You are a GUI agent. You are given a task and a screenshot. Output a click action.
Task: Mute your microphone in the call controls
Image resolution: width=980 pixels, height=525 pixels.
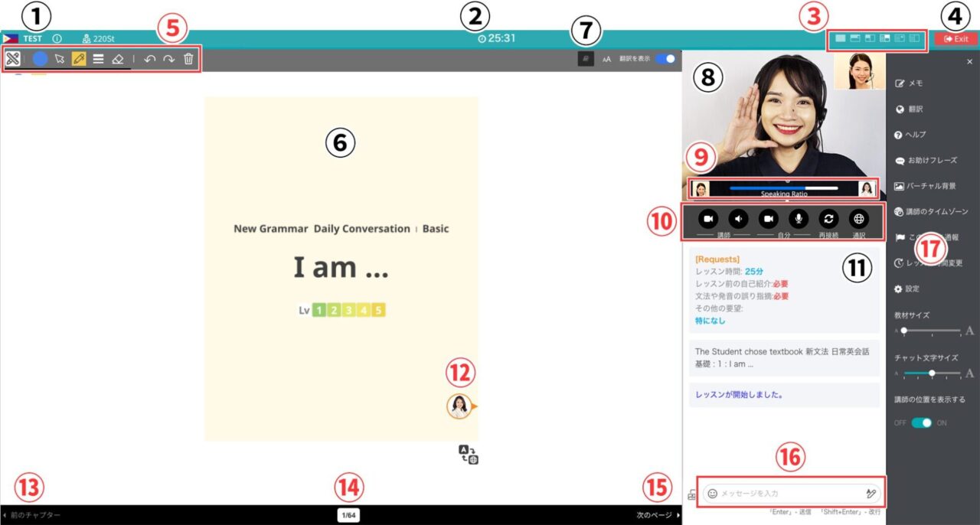(799, 218)
